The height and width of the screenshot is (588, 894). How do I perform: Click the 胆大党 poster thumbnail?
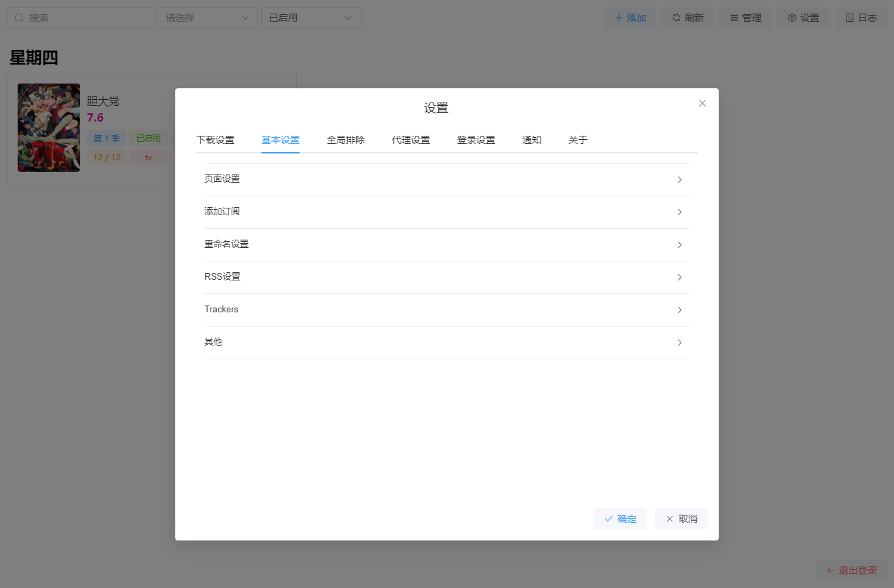click(49, 128)
